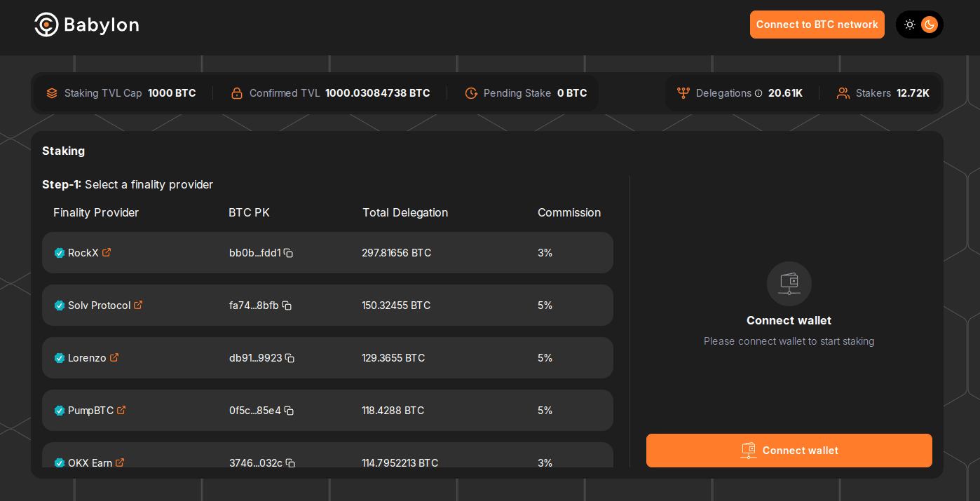Click 150.32455 BTC delegation value
Viewport: 980px width, 501px height.
click(396, 306)
